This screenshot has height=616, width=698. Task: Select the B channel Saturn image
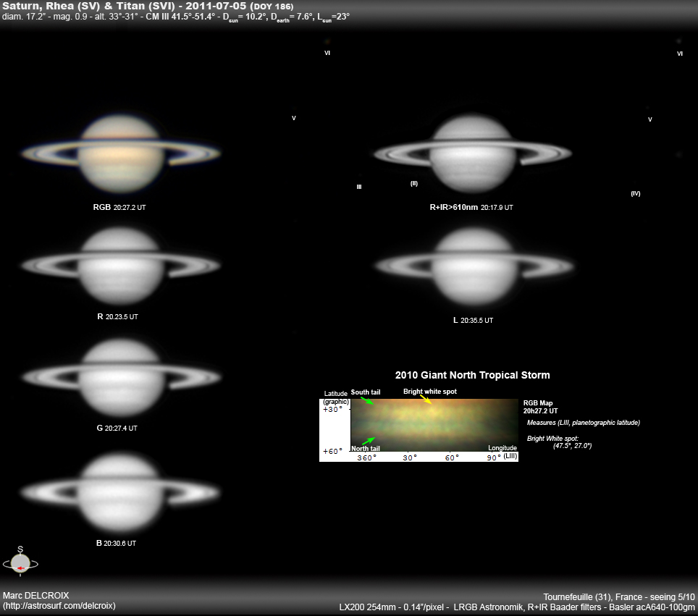[121, 492]
